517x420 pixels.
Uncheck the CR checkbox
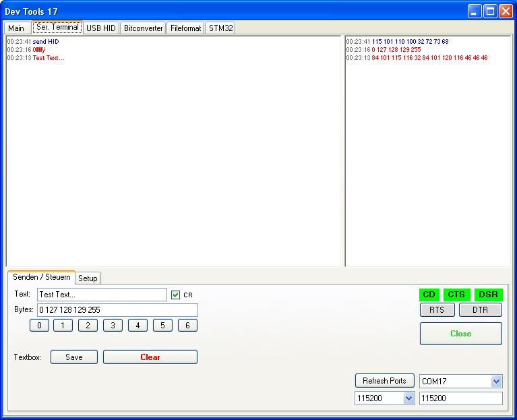point(176,295)
